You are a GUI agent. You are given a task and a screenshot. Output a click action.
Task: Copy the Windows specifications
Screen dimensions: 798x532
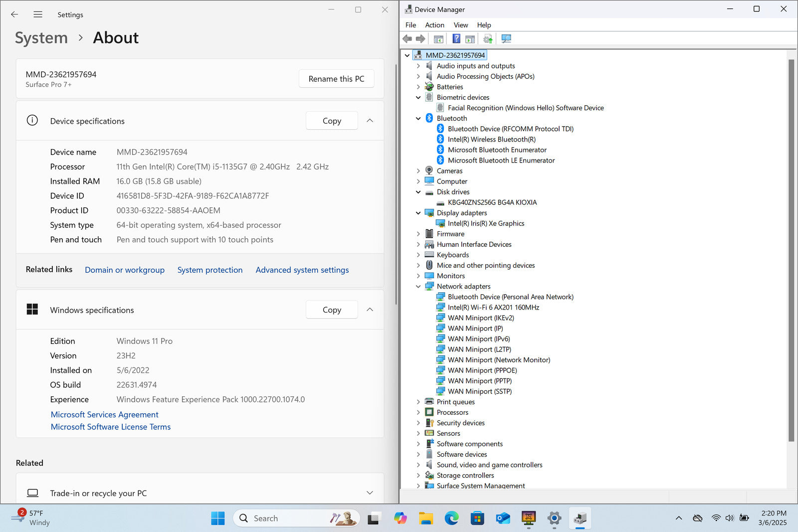pos(332,310)
